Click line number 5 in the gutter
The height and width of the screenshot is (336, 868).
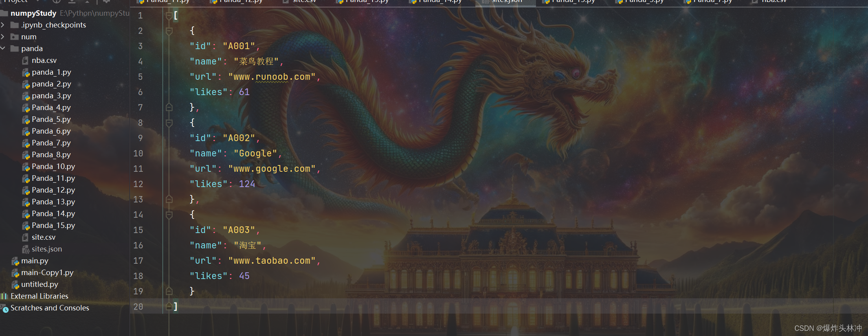[140, 77]
